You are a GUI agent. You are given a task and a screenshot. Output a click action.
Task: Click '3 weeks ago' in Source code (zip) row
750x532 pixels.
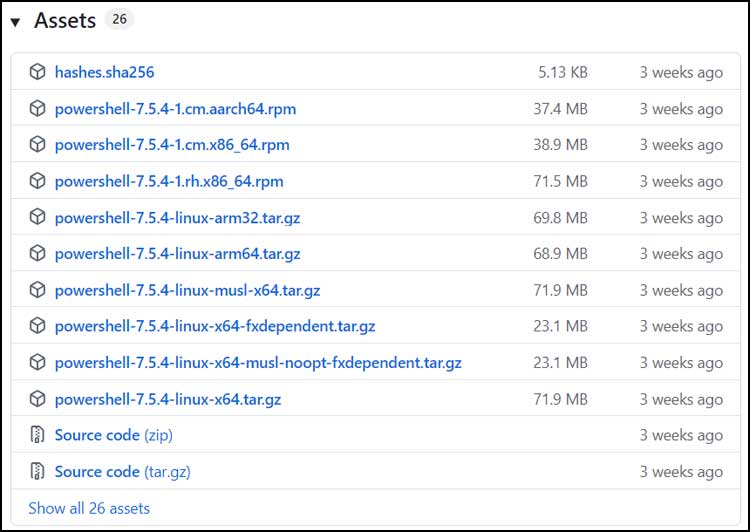click(x=681, y=435)
